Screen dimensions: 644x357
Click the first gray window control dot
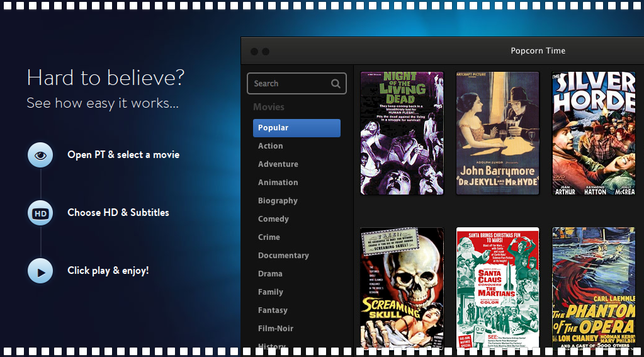(x=254, y=52)
